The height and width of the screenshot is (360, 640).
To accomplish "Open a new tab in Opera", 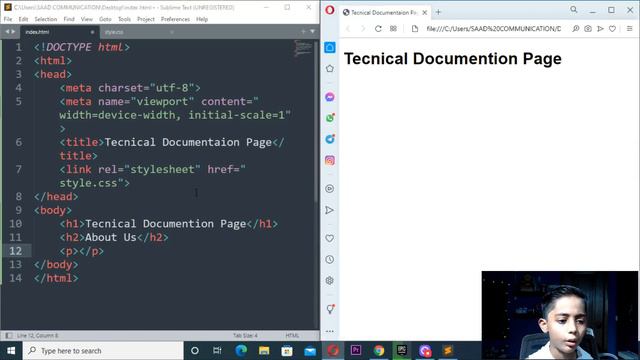I will pos(438,12).
